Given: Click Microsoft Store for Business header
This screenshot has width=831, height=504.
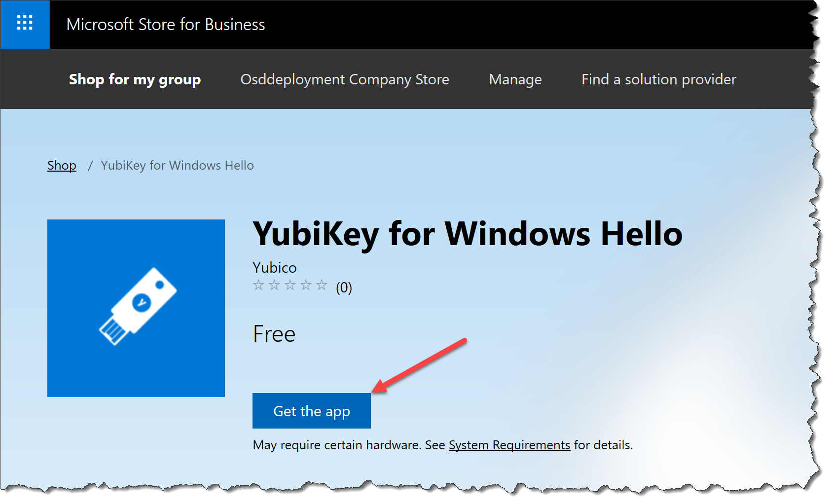Looking at the screenshot, I should (166, 24).
